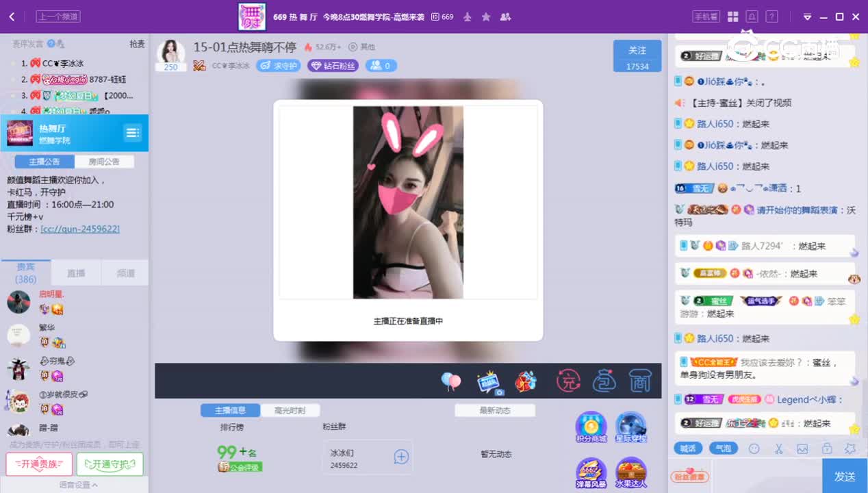
Task: Open the 手机看 mobile viewing option
Action: [706, 16]
